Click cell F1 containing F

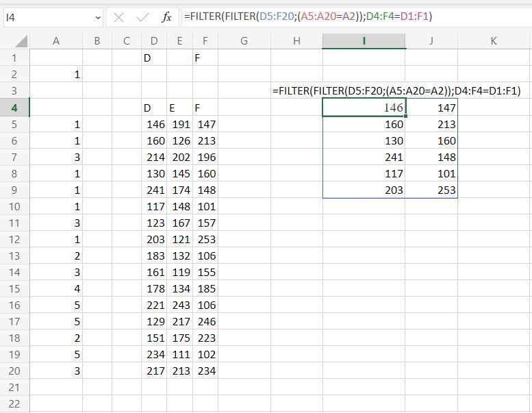point(205,58)
